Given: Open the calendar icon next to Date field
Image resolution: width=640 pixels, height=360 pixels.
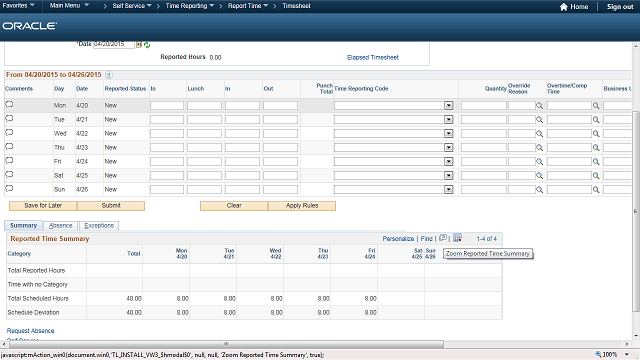Looking at the screenshot, I should [x=139, y=44].
